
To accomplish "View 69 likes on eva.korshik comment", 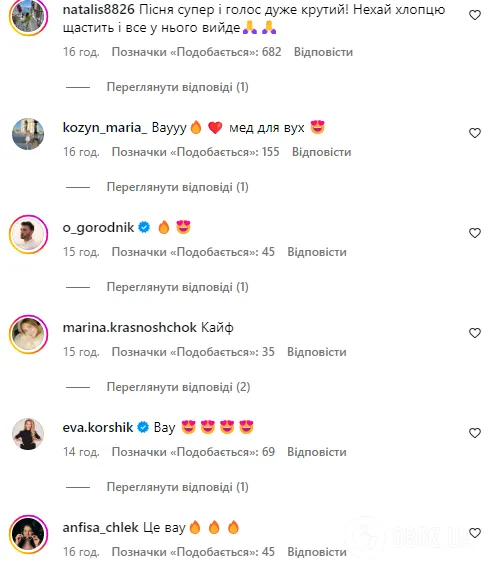I will [x=193, y=452].
